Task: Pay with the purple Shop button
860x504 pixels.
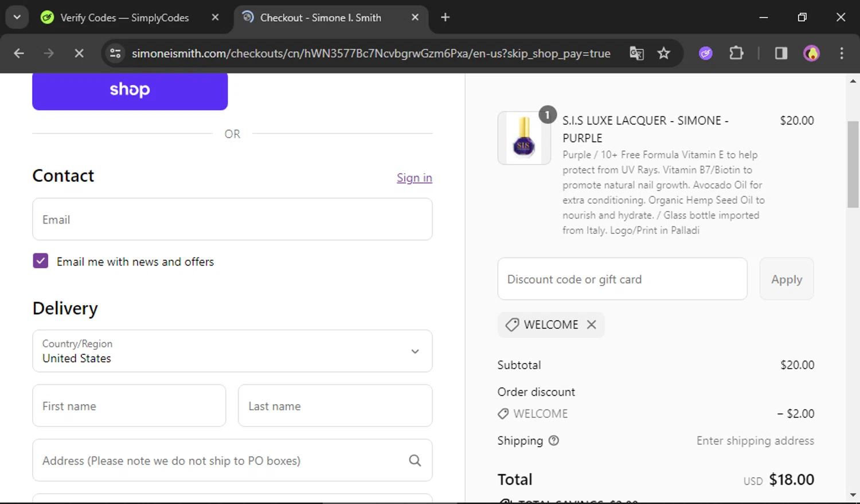Action: tap(130, 90)
